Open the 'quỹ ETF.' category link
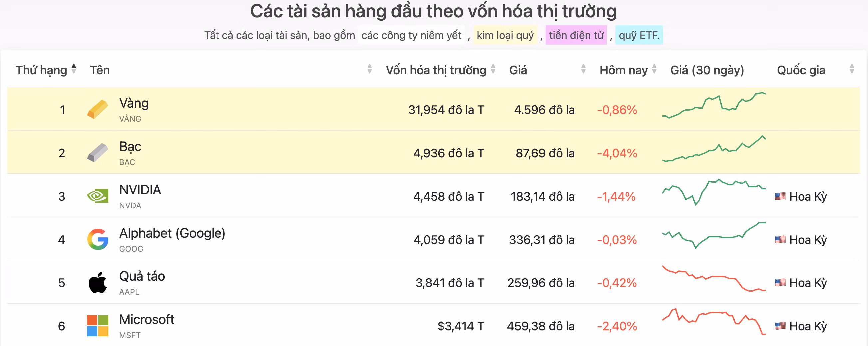Image resolution: width=868 pixels, height=346 pixels. click(639, 35)
